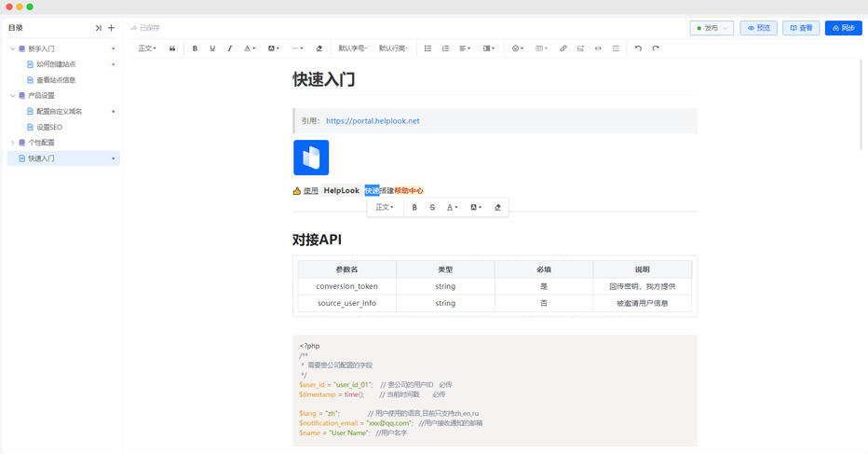
Task: Select the 产品设置 folder label
Action: 42,95
